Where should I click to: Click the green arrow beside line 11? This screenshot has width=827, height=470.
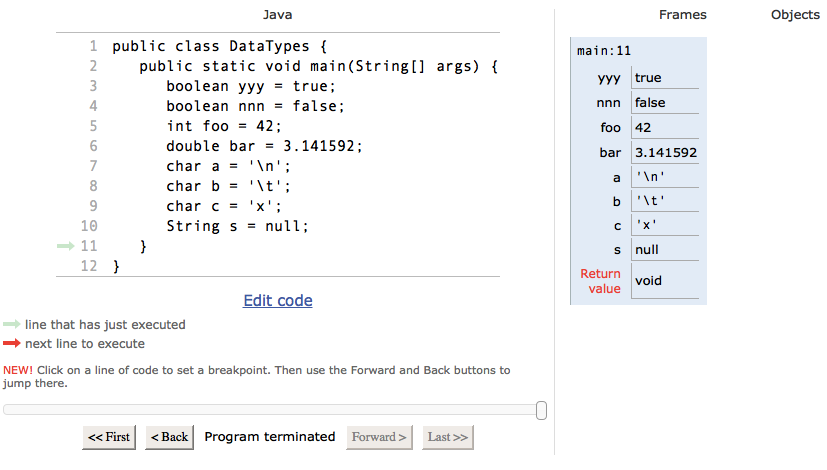[x=65, y=246]
